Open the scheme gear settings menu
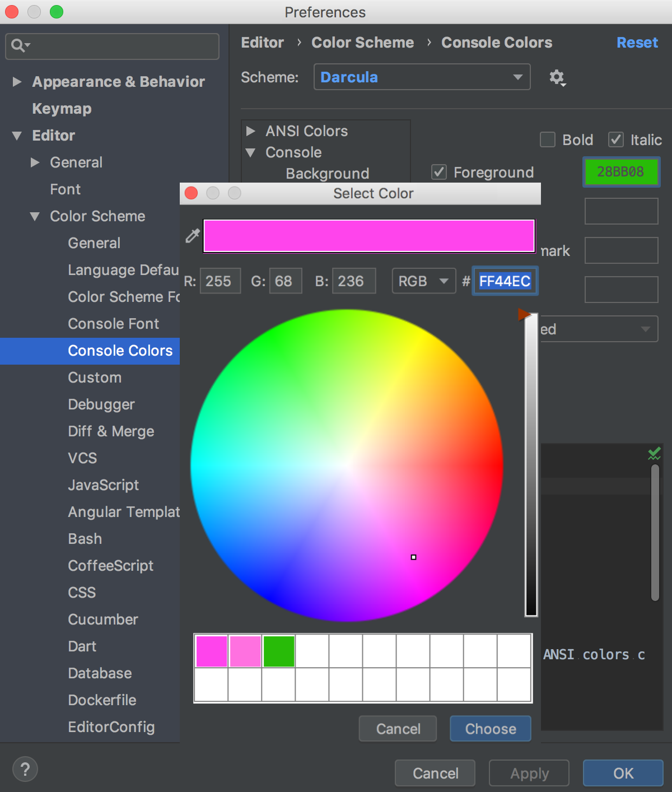The height and width of the screenshot is (792, 672). click(557, 77)
